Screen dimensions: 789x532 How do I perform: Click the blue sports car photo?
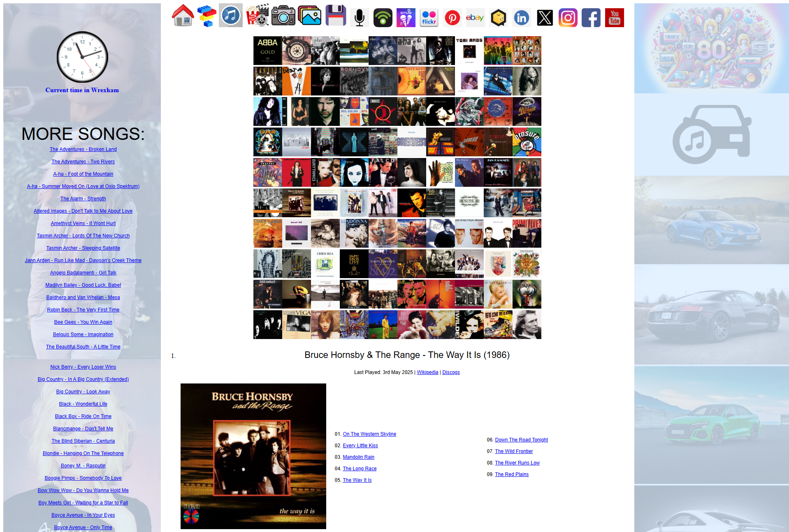click(712, 220)
